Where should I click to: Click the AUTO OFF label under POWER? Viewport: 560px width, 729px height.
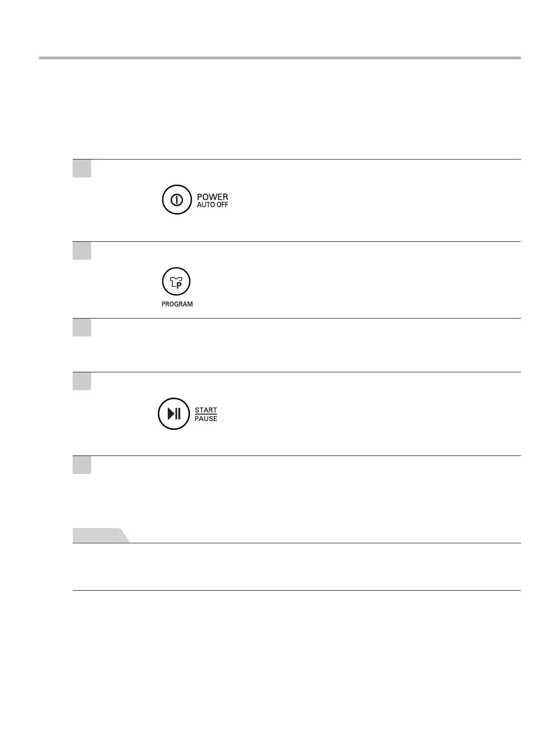(212, 205)
